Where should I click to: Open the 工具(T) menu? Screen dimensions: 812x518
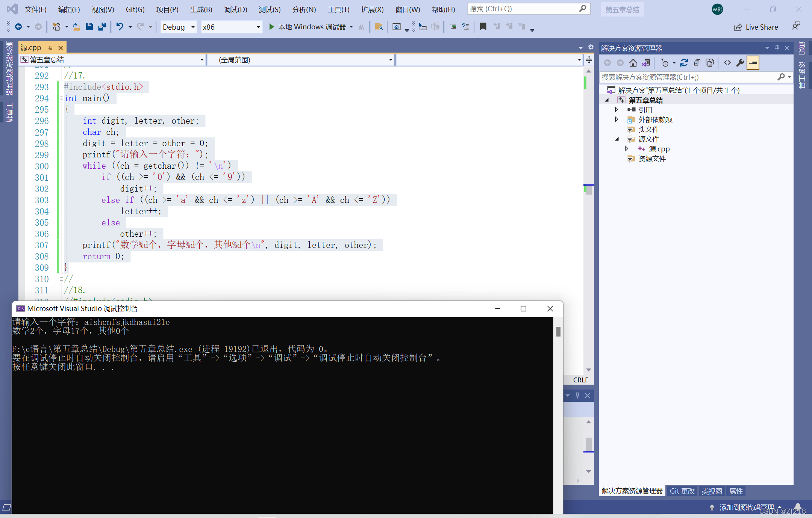click(x=339, y=9)
